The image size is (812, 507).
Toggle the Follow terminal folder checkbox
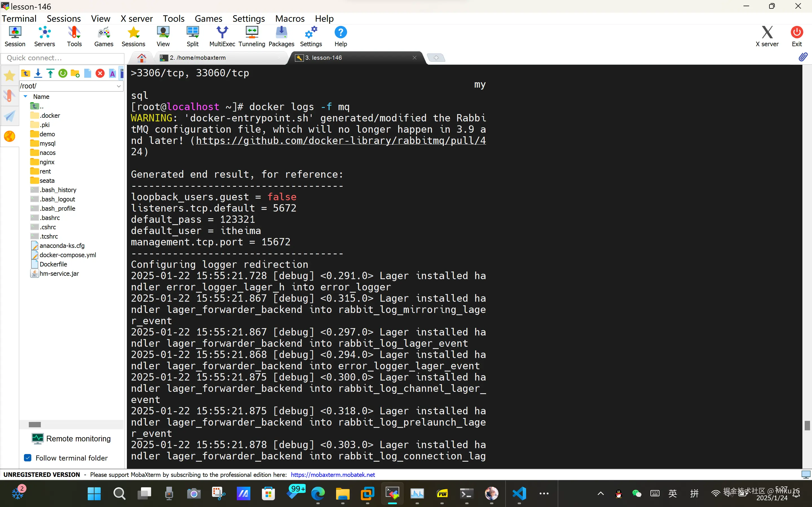pyautogui.click(x=28, y=458)
